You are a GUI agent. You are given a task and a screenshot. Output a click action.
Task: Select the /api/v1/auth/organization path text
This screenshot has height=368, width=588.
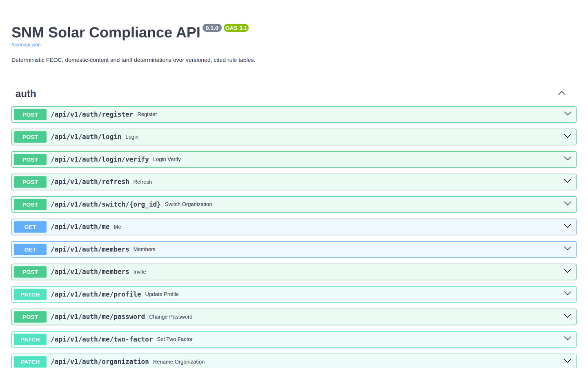click(x=100, y=361)
